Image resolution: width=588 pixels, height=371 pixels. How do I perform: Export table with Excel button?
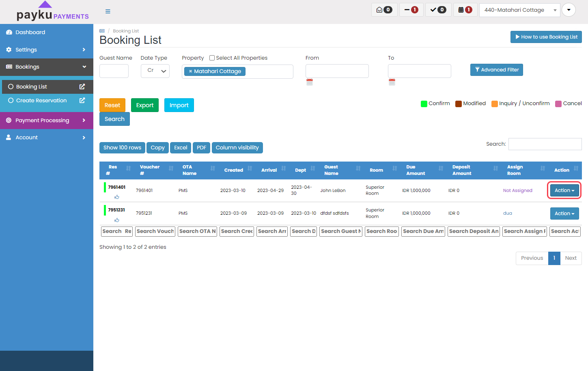tap(181, 148)
